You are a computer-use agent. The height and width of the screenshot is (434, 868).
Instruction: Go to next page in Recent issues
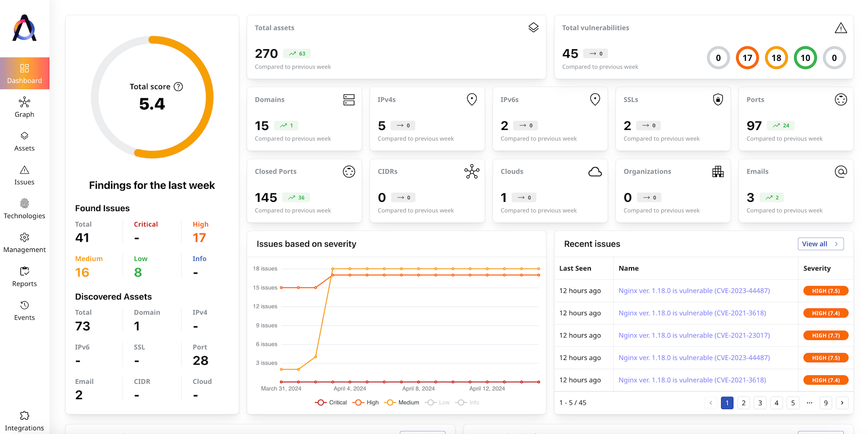842,403
